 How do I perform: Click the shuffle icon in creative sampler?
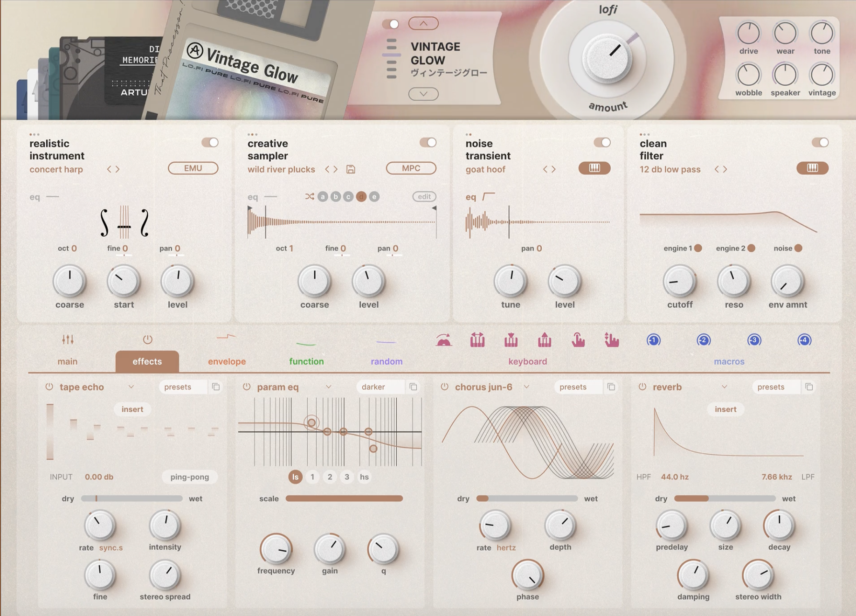[310, 197]
